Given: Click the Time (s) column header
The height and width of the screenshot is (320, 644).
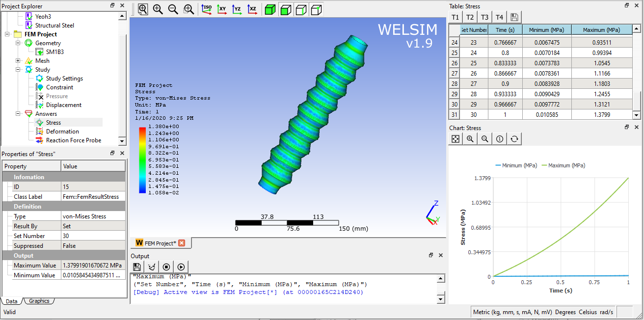Looking at the screenshot, I should click(505, 30).
